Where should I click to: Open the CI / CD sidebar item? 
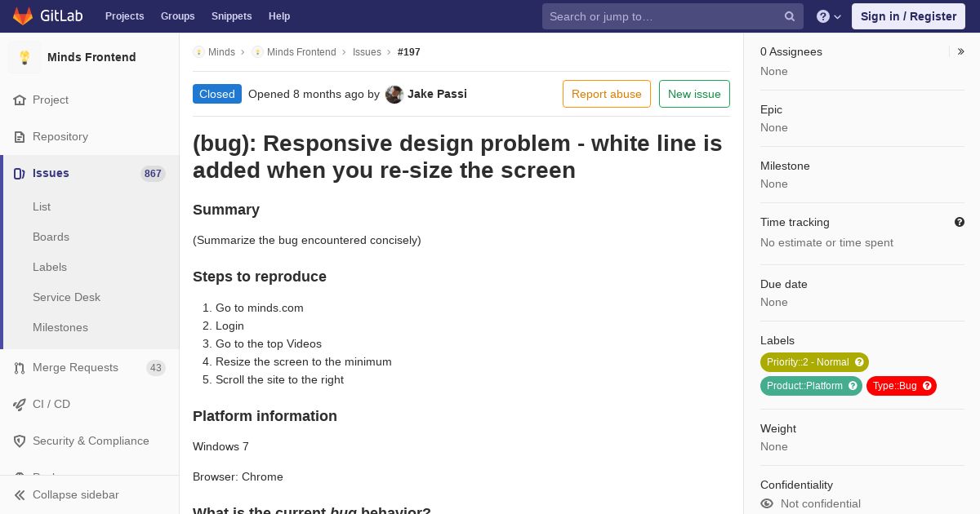[90, 405]
